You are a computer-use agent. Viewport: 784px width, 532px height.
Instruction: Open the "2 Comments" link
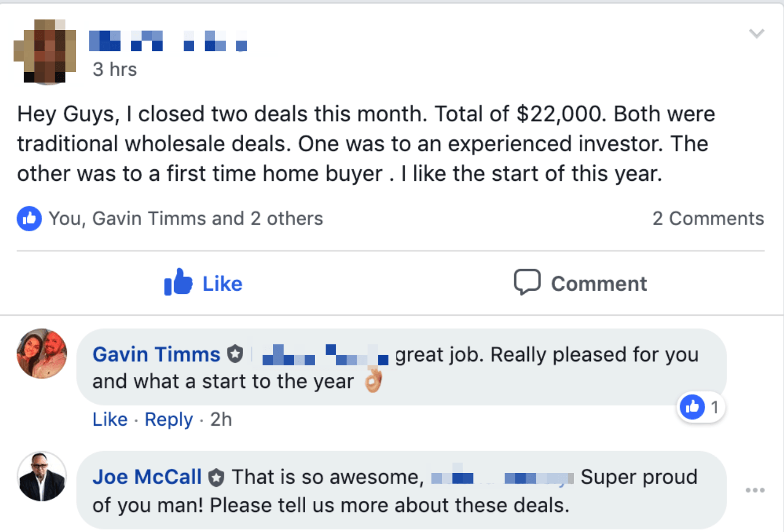[708, 219]
